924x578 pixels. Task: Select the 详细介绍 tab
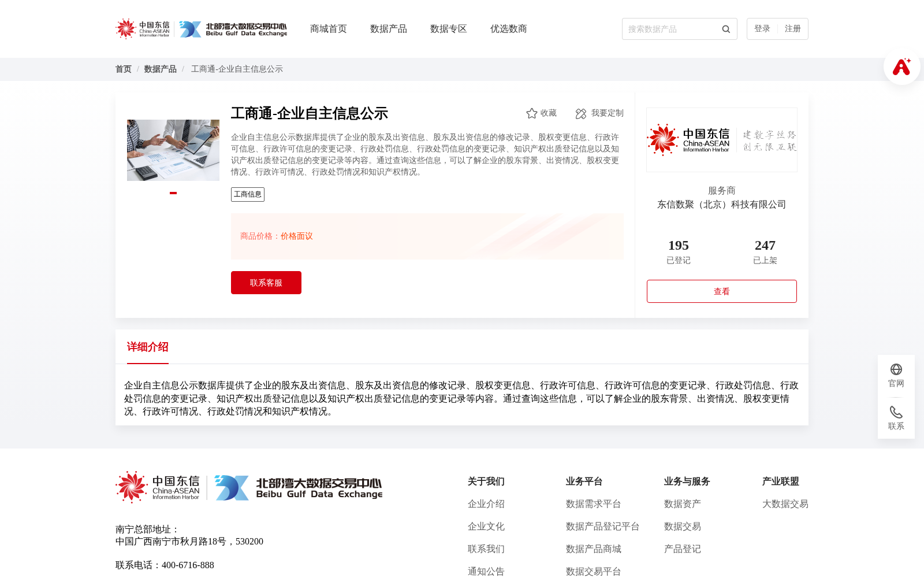pos(148,347)
